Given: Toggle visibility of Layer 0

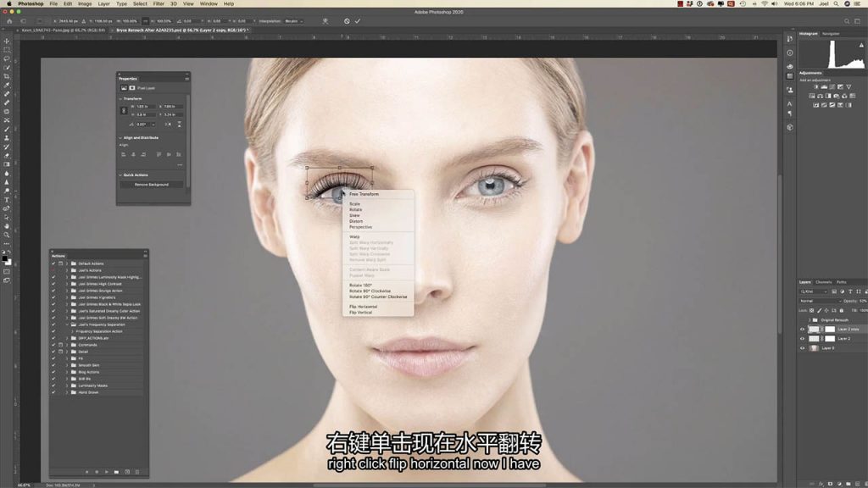Looking at the screenshot, I should (x=802, y=348).
